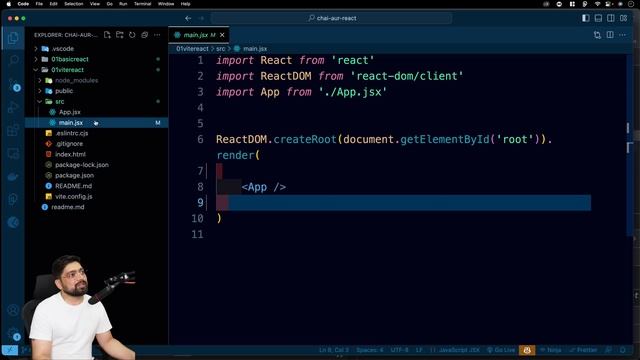Go back with the navigation arrow
The image size is (640, 360).
[x=188, y=18]
